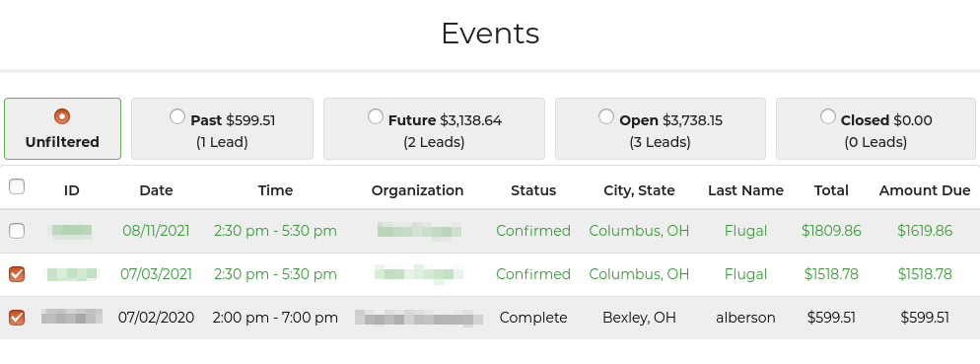The height and width of the screenshot is (364, 980).
Task: Uncheck the 07/03/2021 event row checkbox
Action: (x=17, y=274)
